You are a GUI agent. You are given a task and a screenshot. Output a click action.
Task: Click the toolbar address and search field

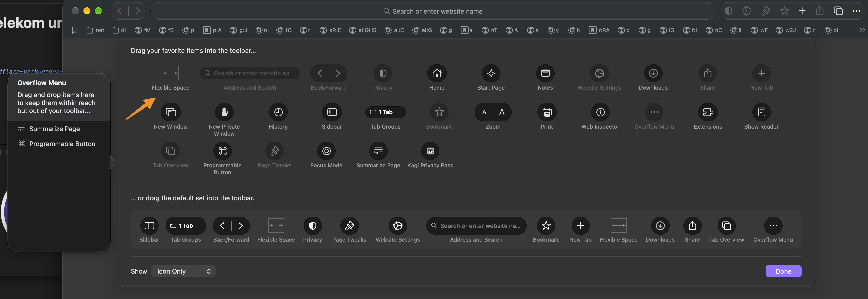(433, 11)
